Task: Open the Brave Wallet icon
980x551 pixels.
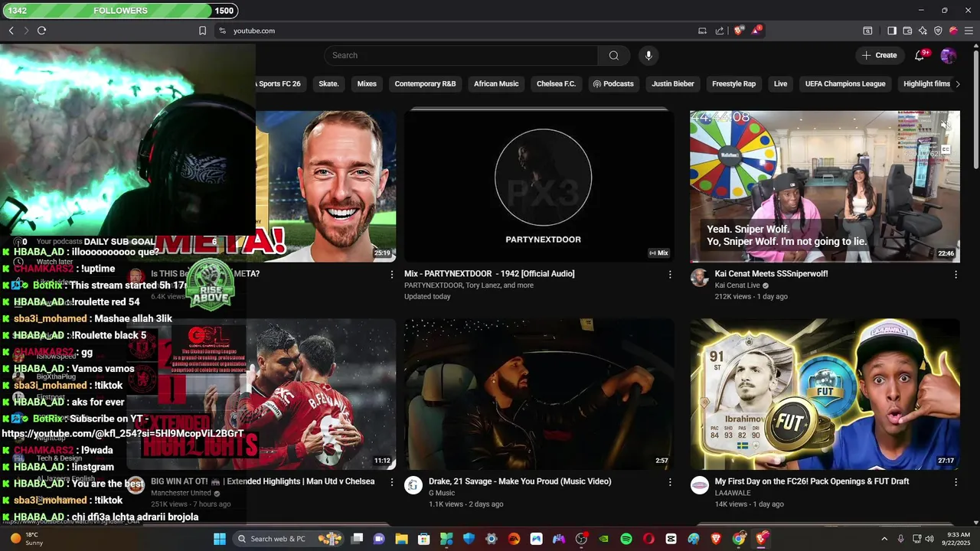Action: [x=907, y=31]
